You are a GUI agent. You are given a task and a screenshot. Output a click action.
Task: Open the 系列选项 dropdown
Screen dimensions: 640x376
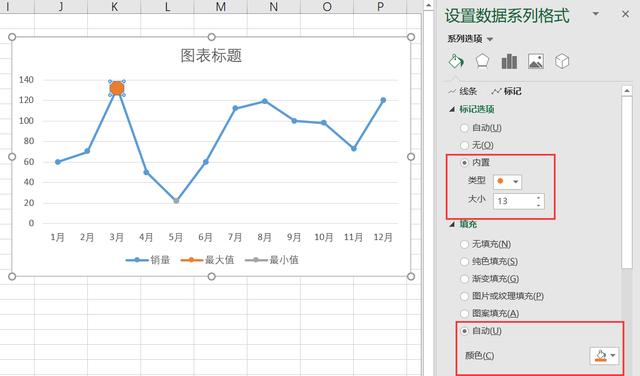[x=470, y=39]
